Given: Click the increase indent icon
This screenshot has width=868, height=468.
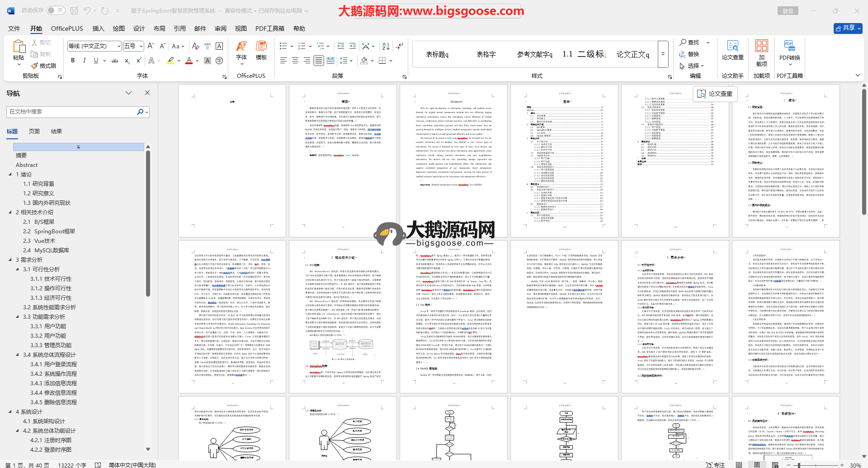Looking at the screenshot, I should click(353, 46).
